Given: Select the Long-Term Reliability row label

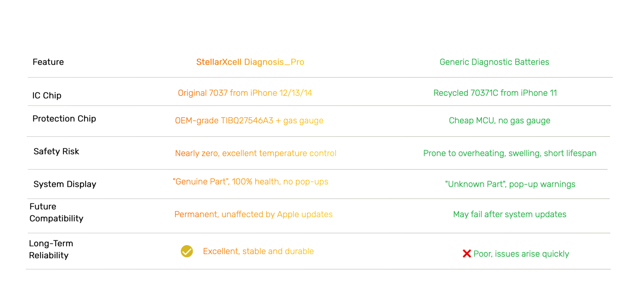Looking at the screenshot, I should click(x=51, y=249).
